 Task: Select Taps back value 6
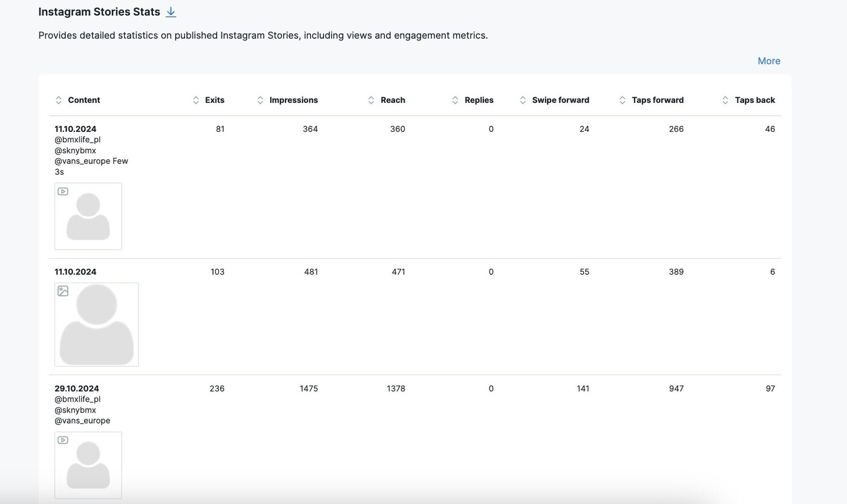click(x=773, y=272)
